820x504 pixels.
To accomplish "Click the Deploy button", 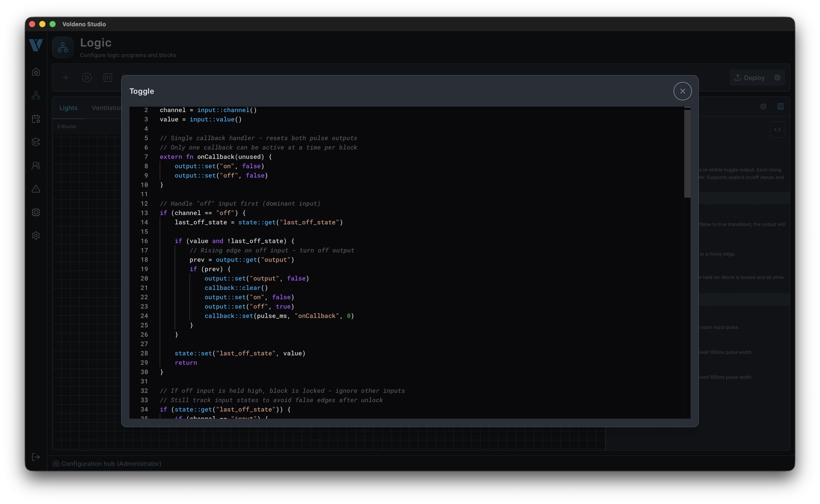I will click(750, 78).
